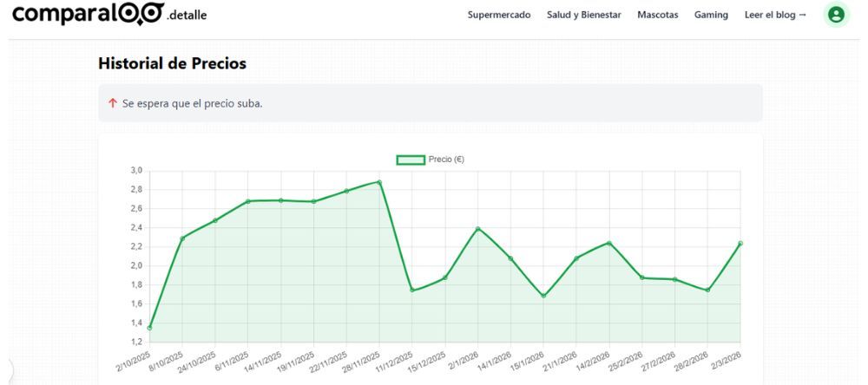Click the 2/10/2025 lowest data point

149,328
